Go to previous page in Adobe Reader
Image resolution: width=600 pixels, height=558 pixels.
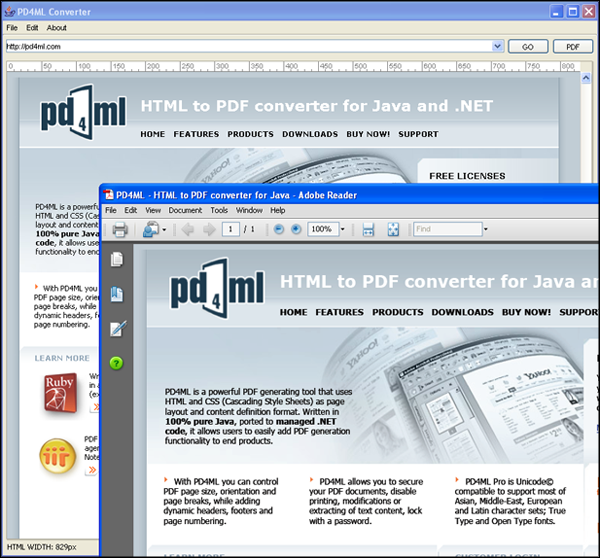coord(188,230)
